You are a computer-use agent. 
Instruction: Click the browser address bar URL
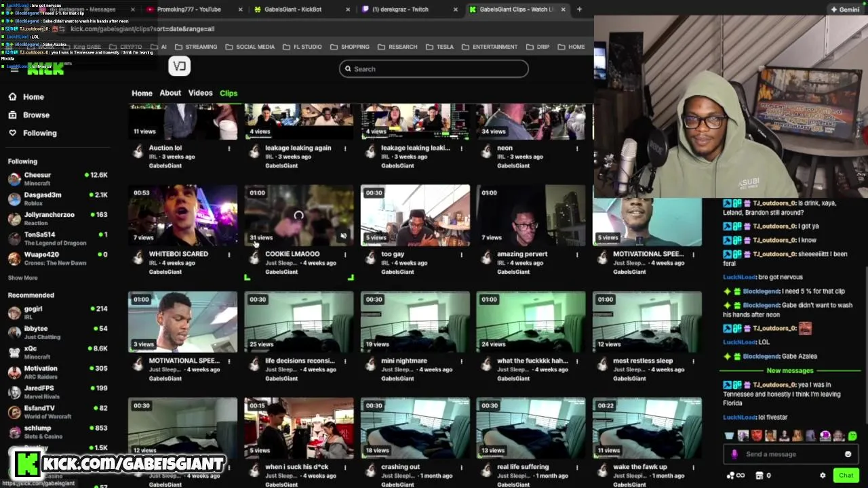[x=142, y=29]
